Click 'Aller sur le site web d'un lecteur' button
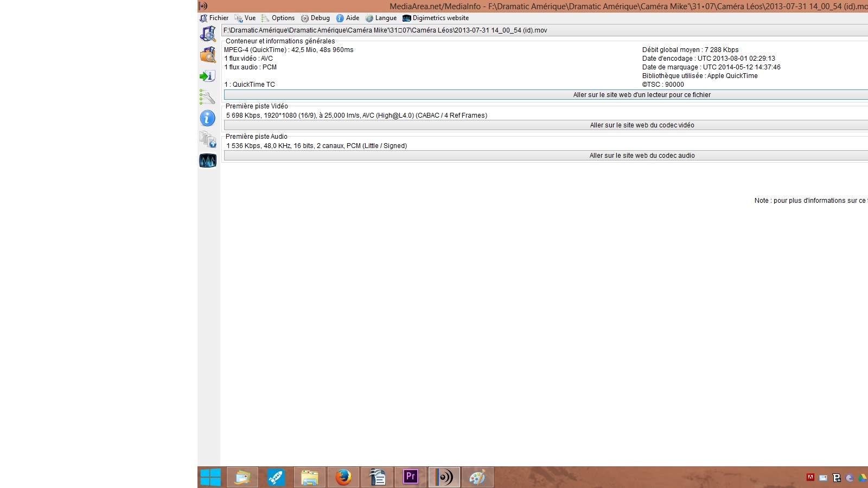 [x=546, y=95]
